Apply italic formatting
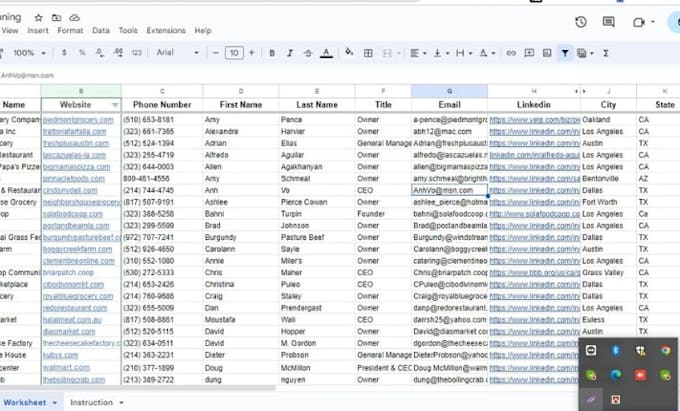The height and width of the screenshot is (411, 680). point(290,52)
